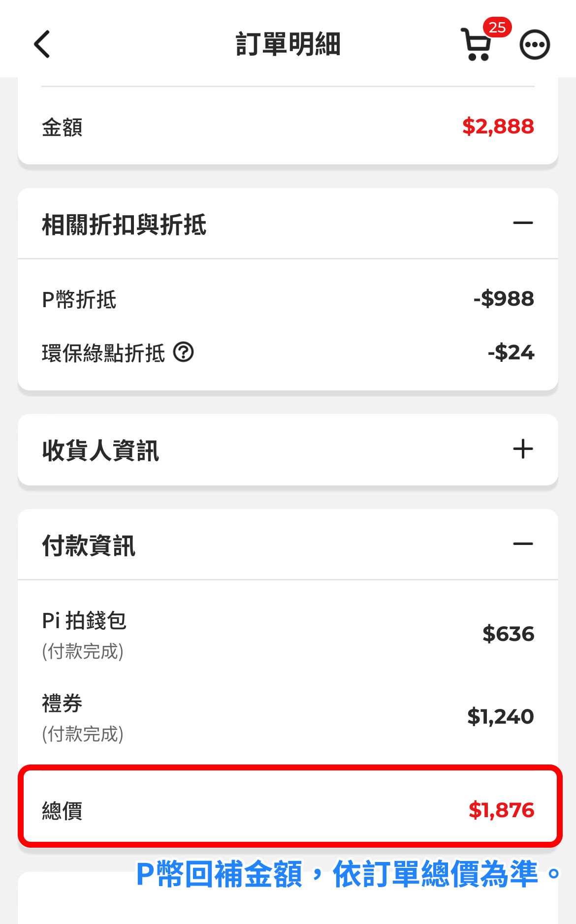Screen dimensions: 576x924
Task: Tap the cart badge showing 25
Action: 497,27
